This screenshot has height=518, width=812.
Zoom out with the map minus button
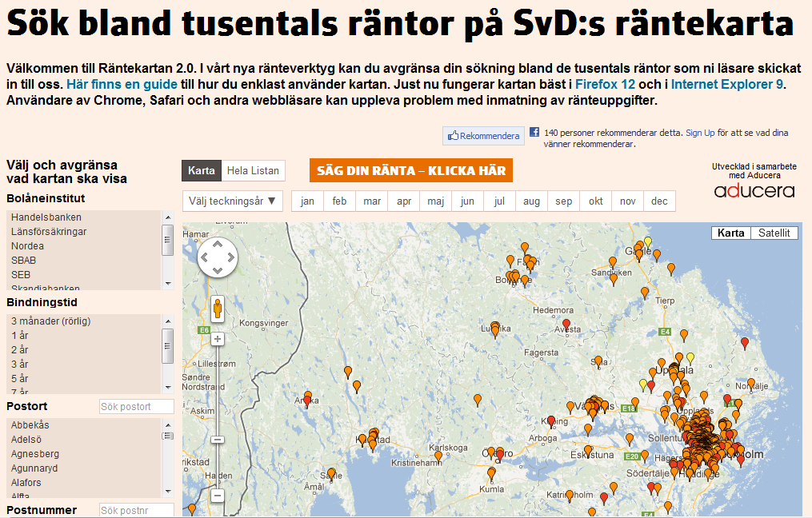coord(218,496)
